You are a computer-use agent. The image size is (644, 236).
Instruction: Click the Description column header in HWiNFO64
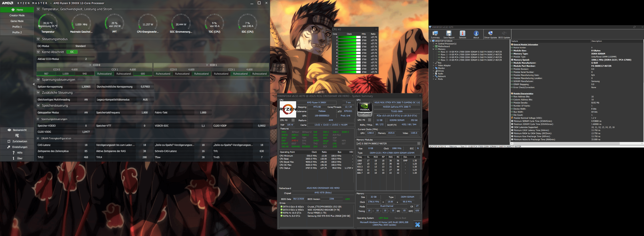click(x=617, y=41)
